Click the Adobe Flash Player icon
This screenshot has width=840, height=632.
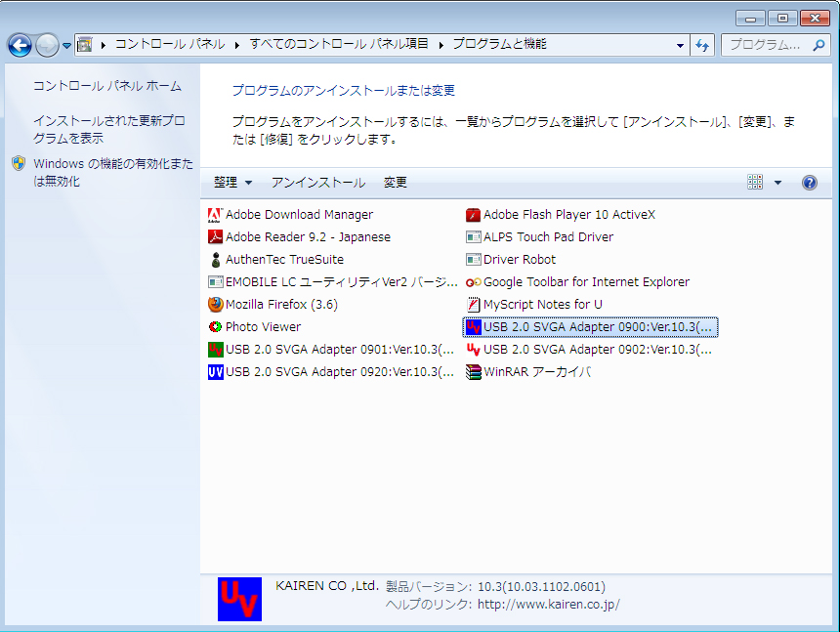click(473, 215)
